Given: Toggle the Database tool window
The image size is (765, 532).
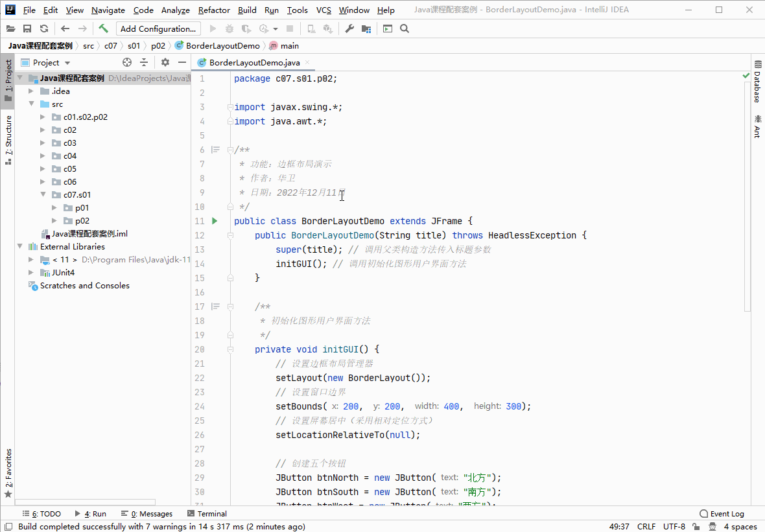Looking at the screenshot, I should tap(757, 81).
